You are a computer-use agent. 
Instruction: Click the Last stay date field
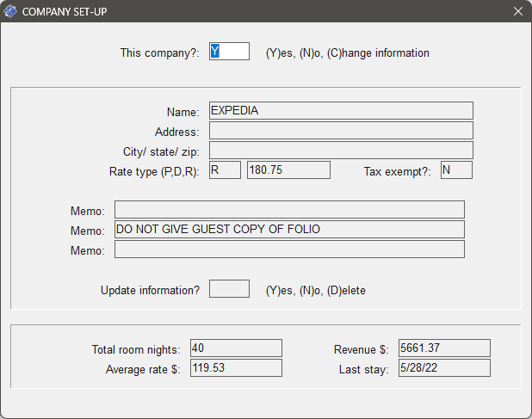(x=443, y=368)
